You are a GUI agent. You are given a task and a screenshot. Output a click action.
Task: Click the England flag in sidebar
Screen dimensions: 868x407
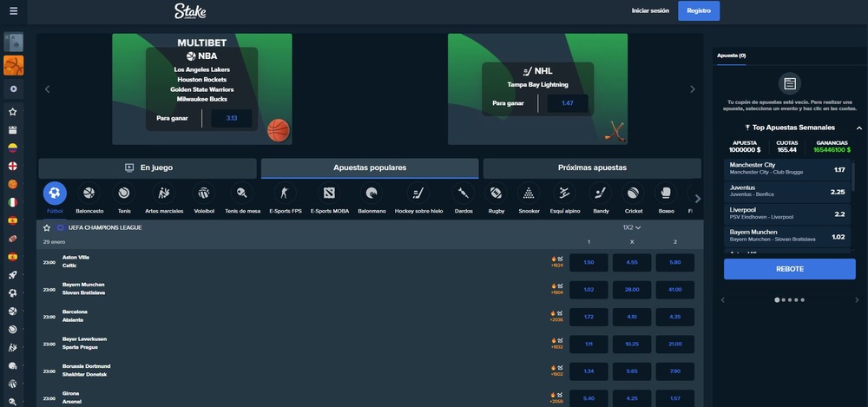13,166
